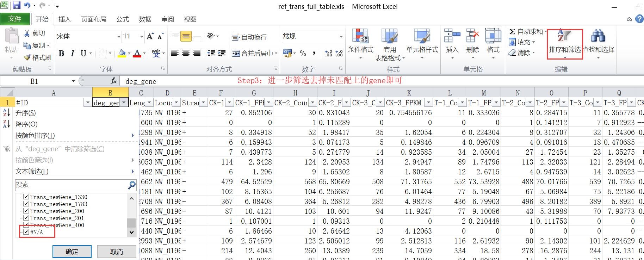Image resolution: width=644 pixels, height=260 pixels.
Task: Toggle Underline formatting
Action: [x=83, y=53]
